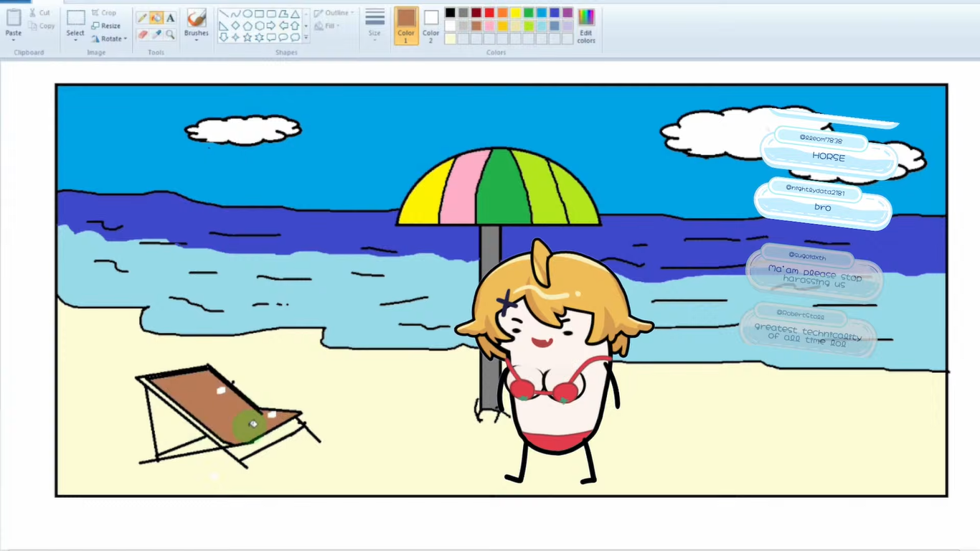Choose the Right arrow shape
The width and height of the screenshot is (980, 551).
(271, 26)
